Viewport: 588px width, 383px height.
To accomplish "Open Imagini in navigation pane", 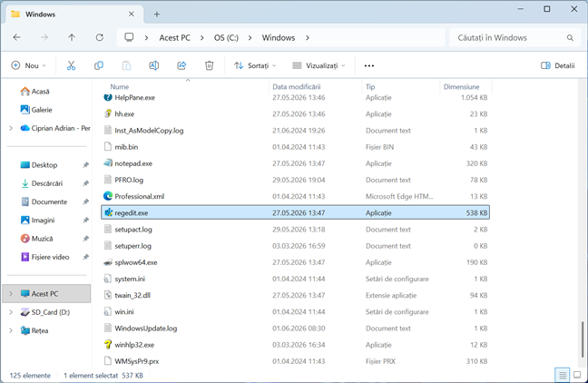I will [x=37, y=221].
